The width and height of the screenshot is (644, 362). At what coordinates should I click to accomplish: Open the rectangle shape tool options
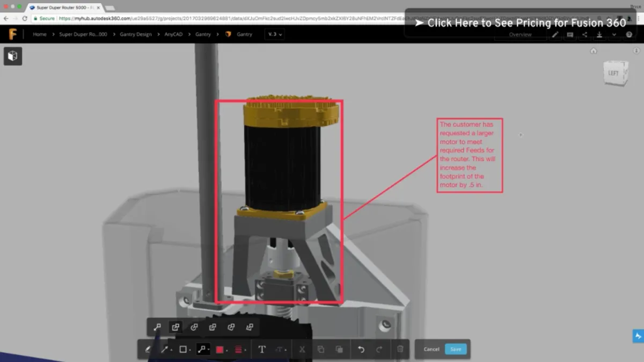(x=184, y=349)
